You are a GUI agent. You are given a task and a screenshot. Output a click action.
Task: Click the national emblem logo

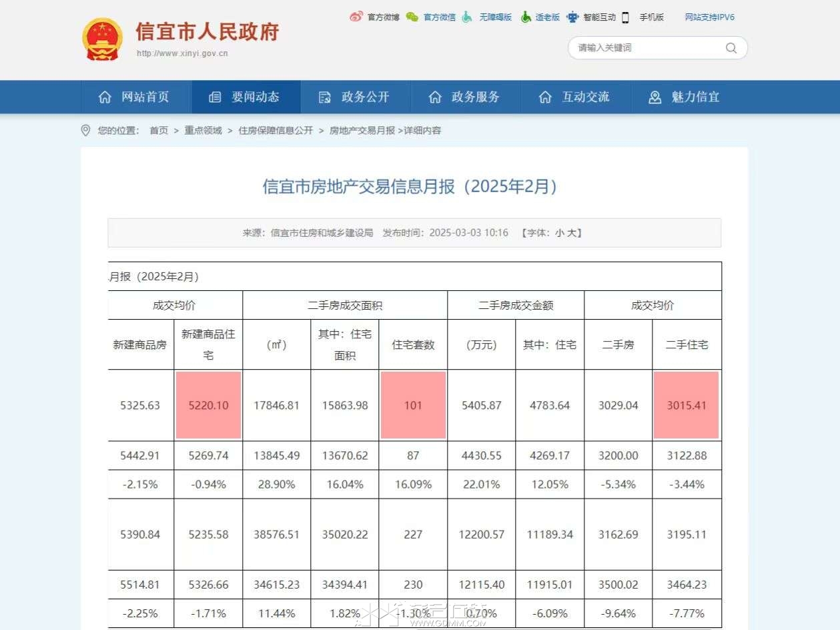pos(102,39)
